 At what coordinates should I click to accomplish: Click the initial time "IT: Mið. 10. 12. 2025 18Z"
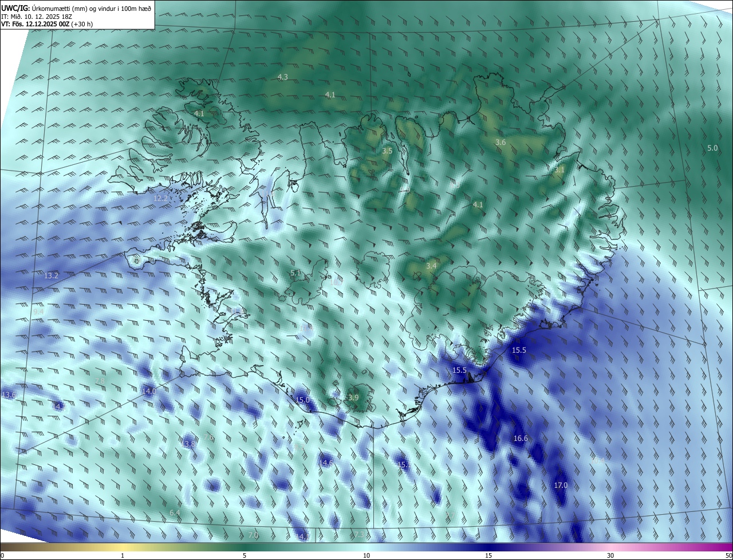click(x=36, y=16)
